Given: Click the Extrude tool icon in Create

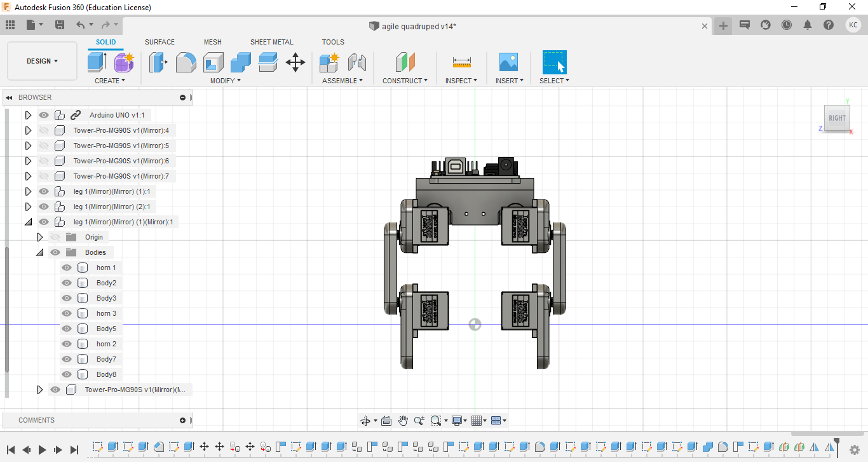Looking at the screenshot, I should (97, 62).
